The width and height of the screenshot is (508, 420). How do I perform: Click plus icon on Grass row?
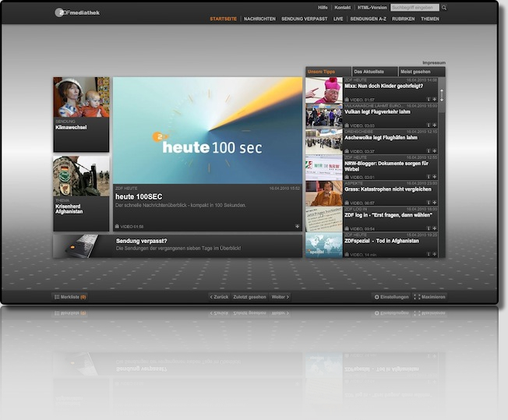point(435,203)
